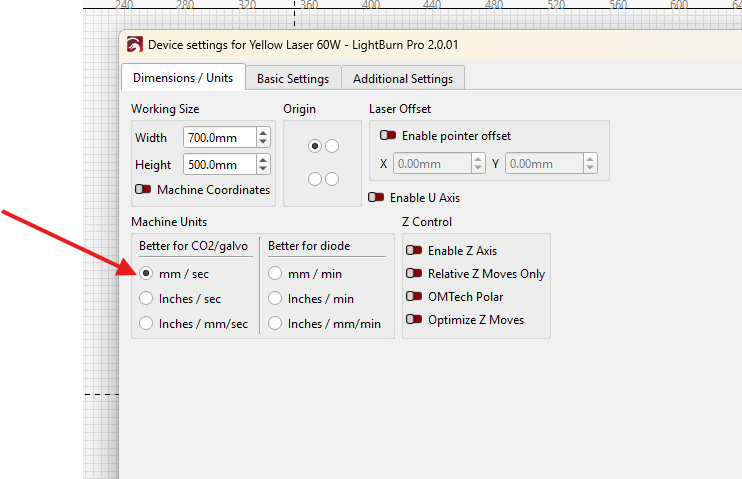Increase Width using up stepper arrow
The height and width of the screenshot is (479, 742).
pyautogui.click(x=263, y=133)
